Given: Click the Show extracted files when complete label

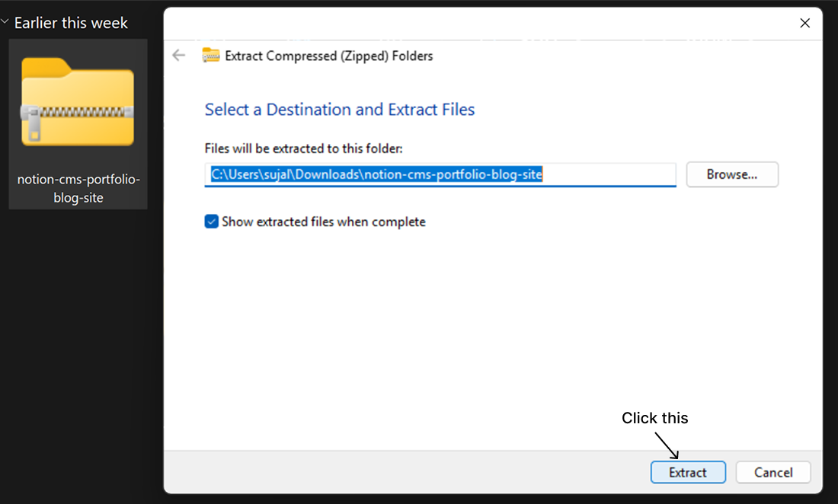Looking at the screenshot, I should point(323,222).
